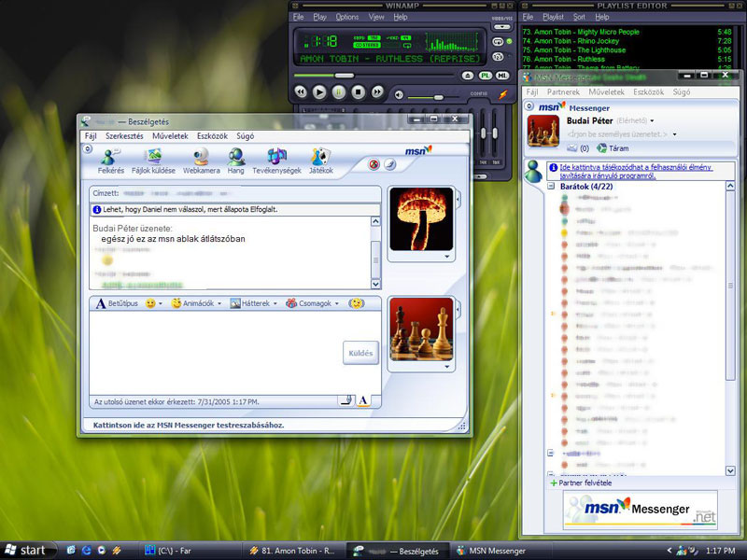Collapse the Barátok (4/22) group

(x=551, y=186)
